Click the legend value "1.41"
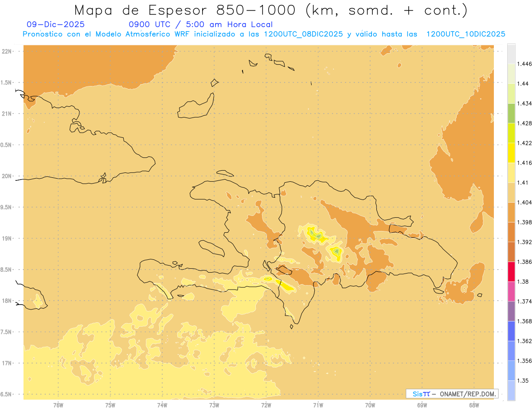This screenshot has height=411, width=532. [523, 183]
